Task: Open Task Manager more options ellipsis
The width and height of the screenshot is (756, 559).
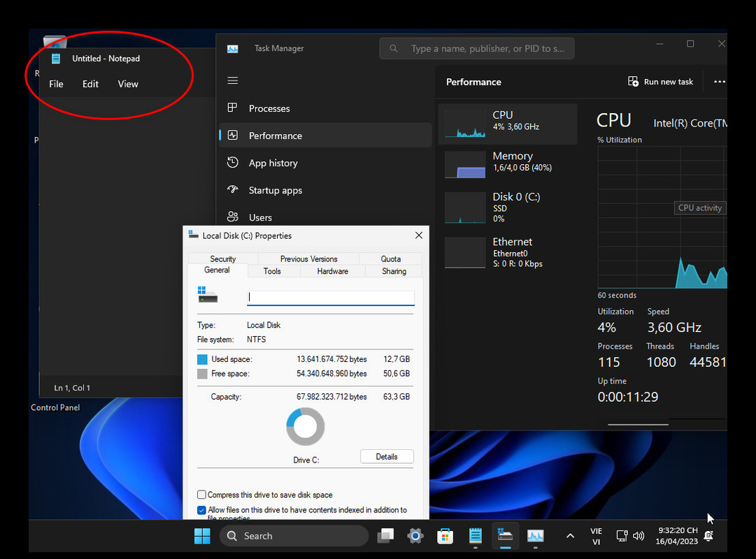Action: (720, 82)
